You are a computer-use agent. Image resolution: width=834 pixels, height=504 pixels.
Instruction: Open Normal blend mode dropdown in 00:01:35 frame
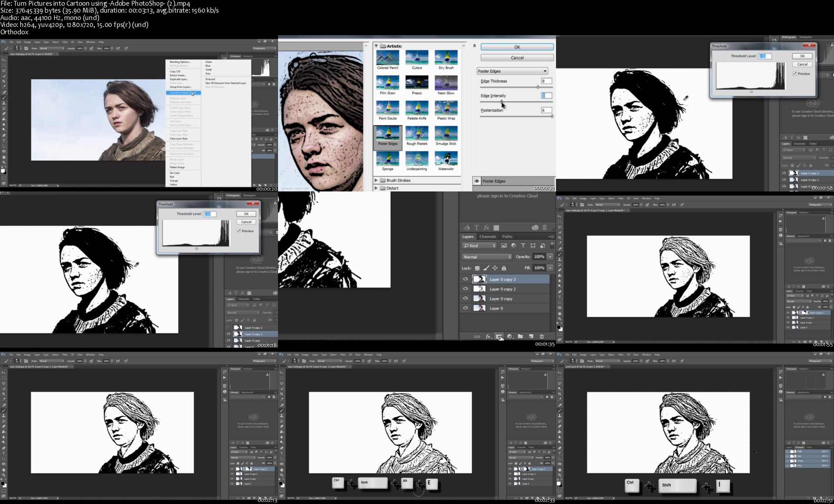pos(487,257)
